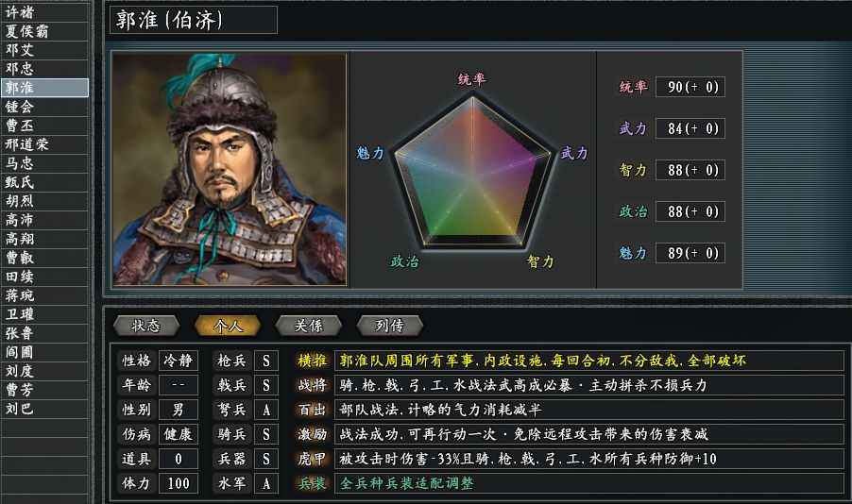Screen dimensions: 852x504
Task: Select the 百出 skill badge
Action: tap(312, 410)
